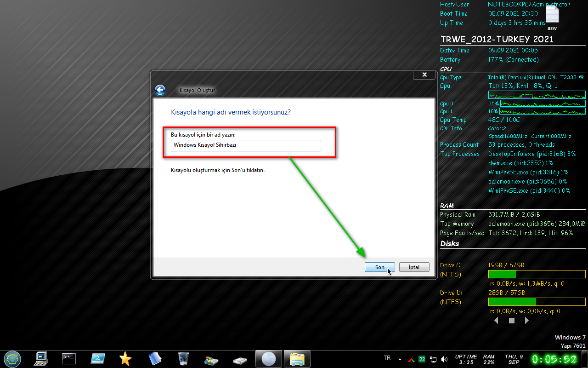The image size is (588, 368).
Task: Cancel the wizard with İptal
Action: click(x=414, y=267)
